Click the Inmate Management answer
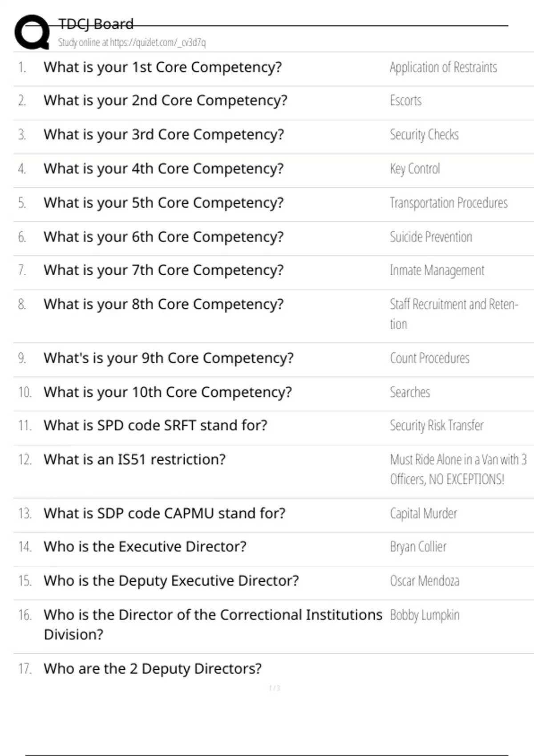 point(437,270)
